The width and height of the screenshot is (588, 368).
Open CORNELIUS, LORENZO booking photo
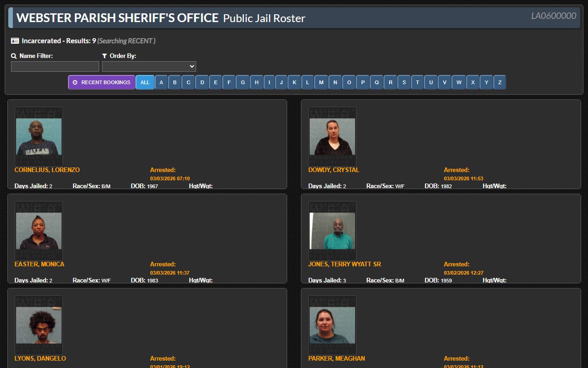(39, 137)
